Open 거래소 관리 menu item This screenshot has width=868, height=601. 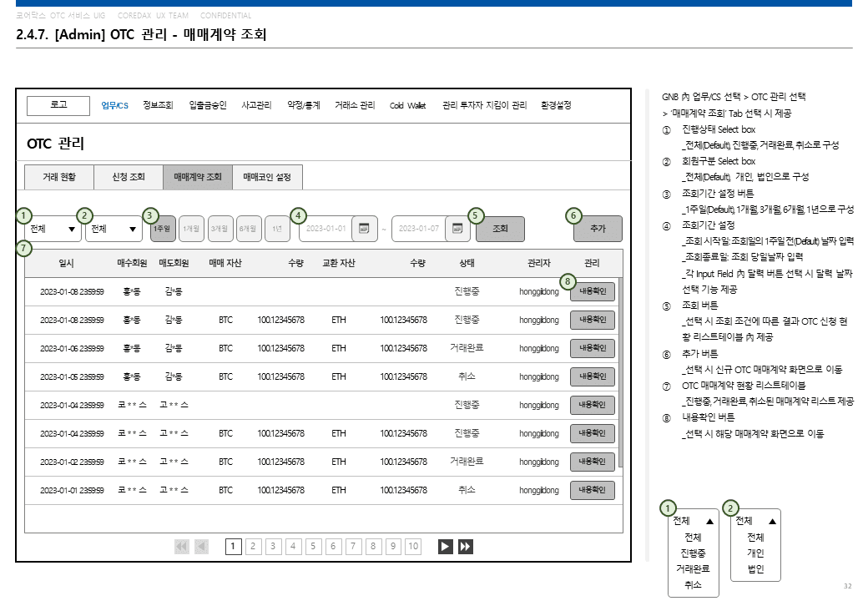click(x=355, y=105)
